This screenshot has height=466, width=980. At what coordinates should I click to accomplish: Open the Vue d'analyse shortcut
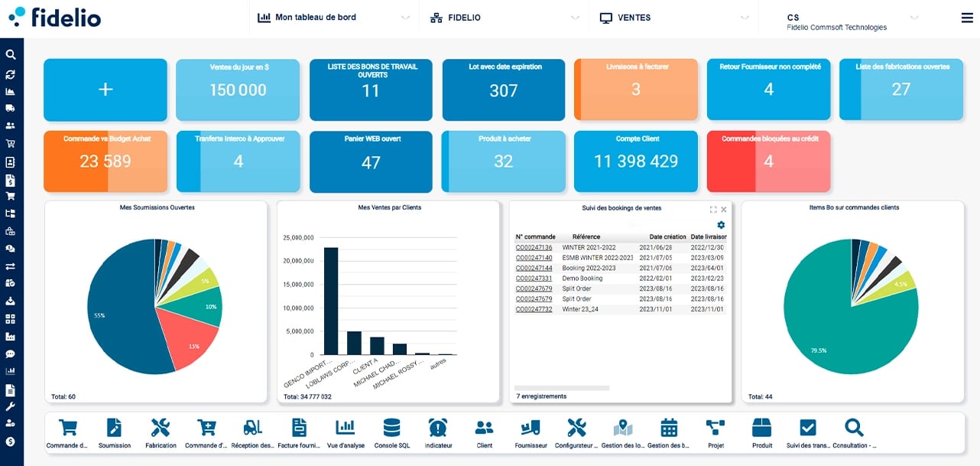point(346,433)
